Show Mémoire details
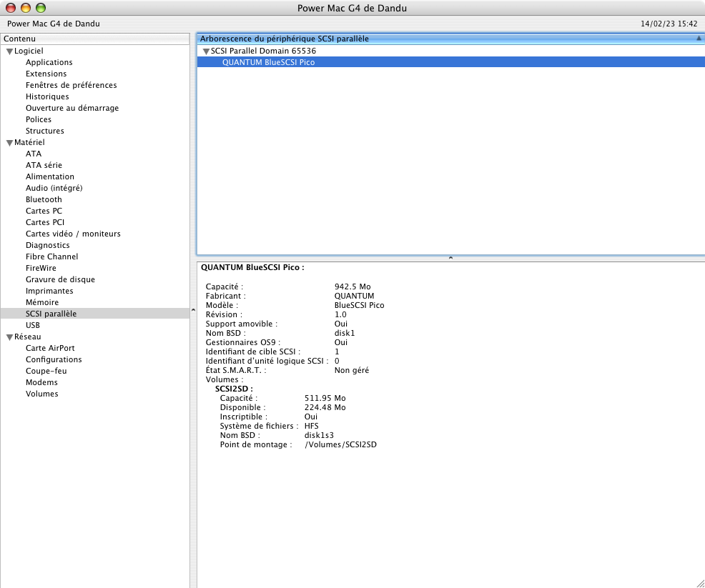Viewport: 705px width, 588px height. [42, 303]
